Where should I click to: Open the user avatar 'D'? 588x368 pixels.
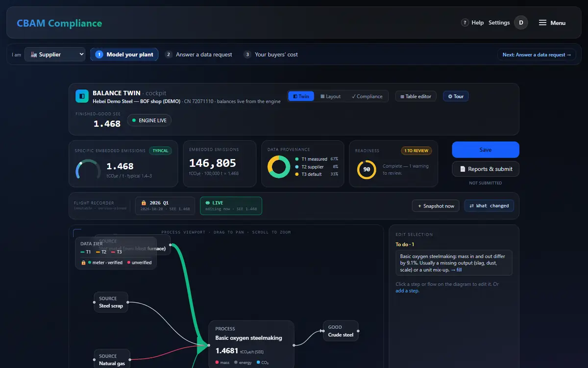tap(521, 23)
